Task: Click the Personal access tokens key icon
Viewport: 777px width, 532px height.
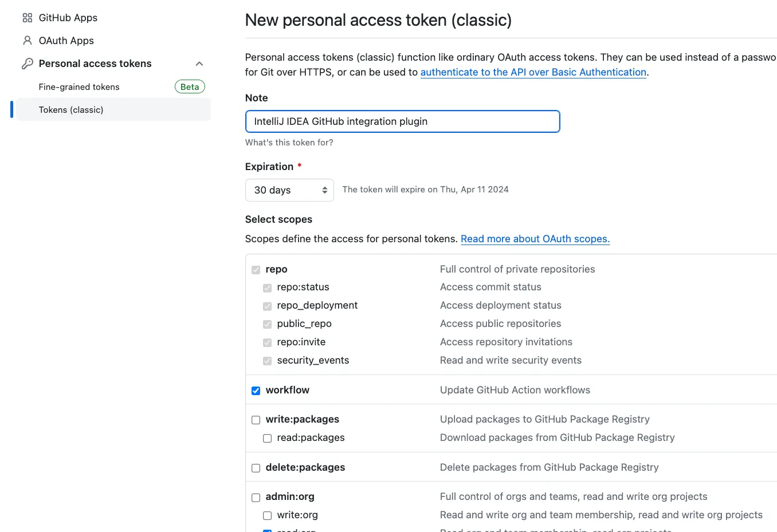Action: tap(27, 64)
